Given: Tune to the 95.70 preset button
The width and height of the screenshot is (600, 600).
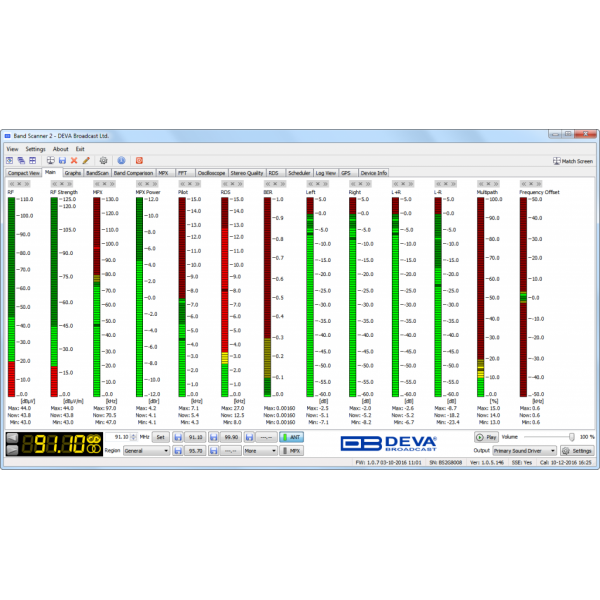Looking at the screenshot, I should coord(195,451).
